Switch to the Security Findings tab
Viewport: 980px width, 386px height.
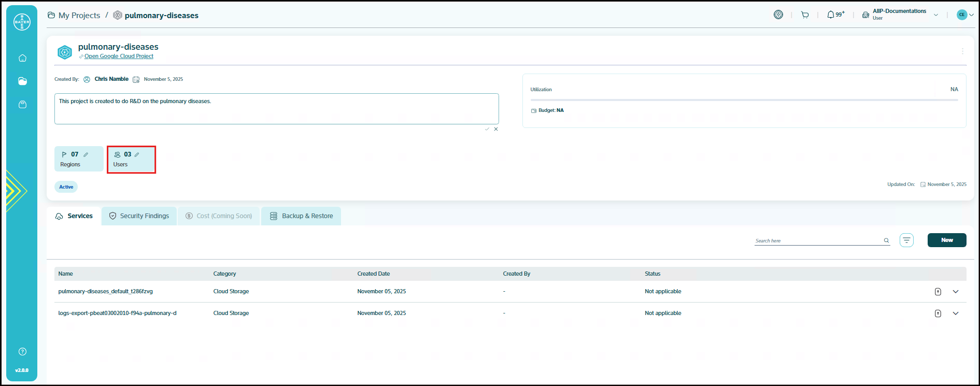tap(139, 216)
